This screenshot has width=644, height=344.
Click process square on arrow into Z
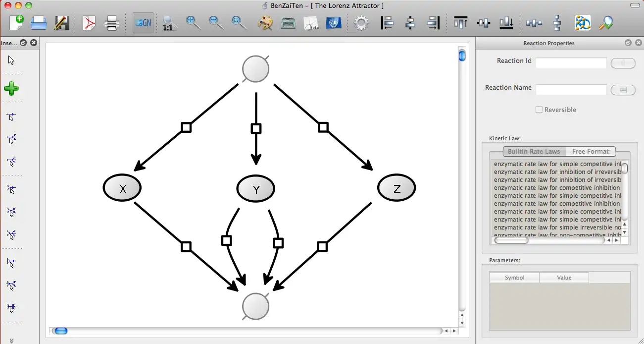(x=323, y=127)
